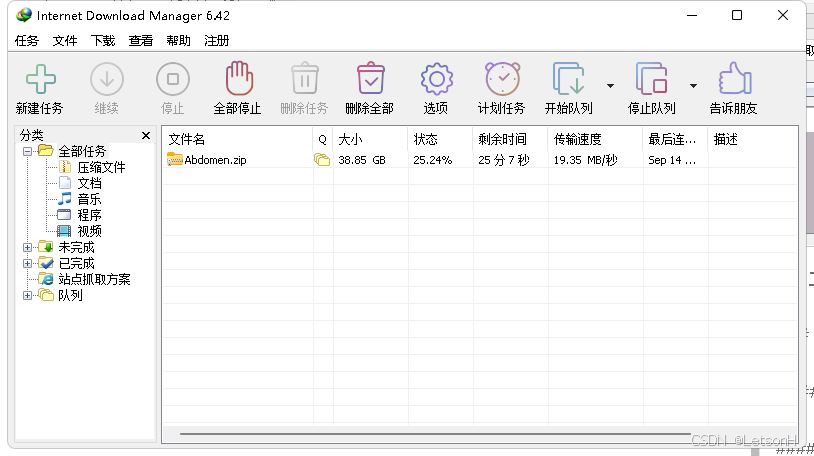The width and height of the screenshot is (814, 456).
Task: Select 音乐 category
Action: pyautogui.click(x=89, y=199)
